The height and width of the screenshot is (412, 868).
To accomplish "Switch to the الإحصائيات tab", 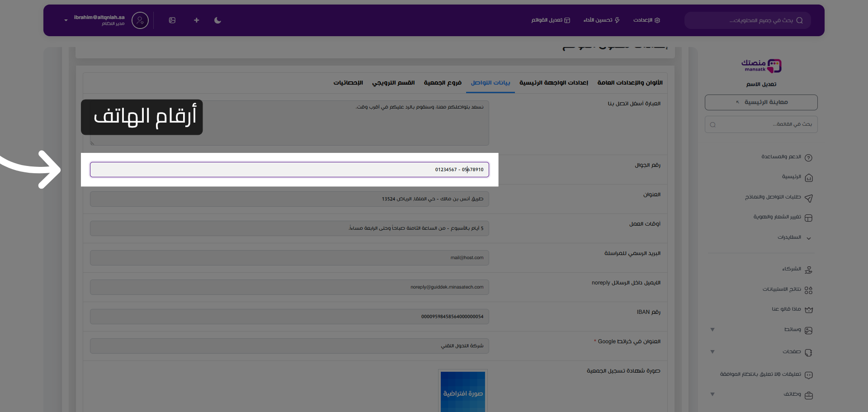I will pos(348,83).
